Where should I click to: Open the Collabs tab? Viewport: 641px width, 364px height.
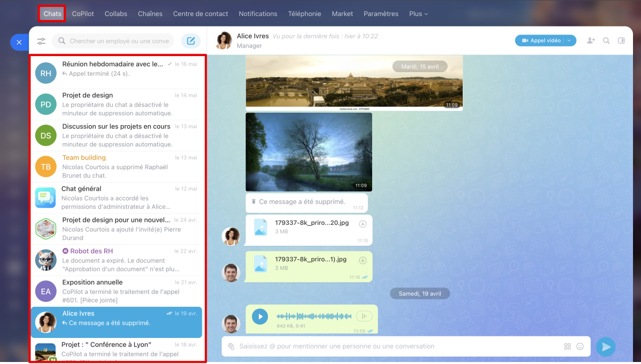point(116,14)
